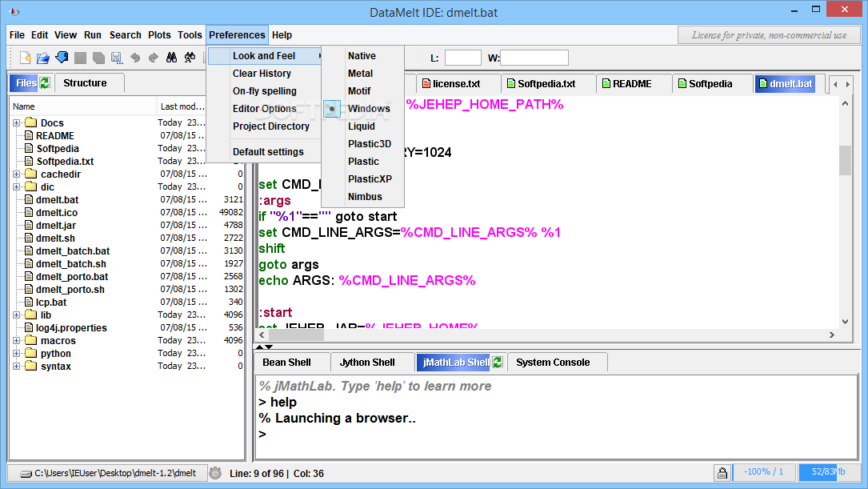Image resolution: width=868 pixels, height=489 pixels.
Task: Expand the cachedir folder tree node
Action: [17, 174]
